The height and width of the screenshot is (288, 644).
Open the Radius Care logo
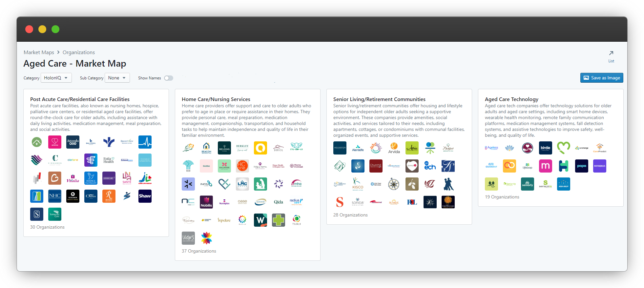coord(297,202)
